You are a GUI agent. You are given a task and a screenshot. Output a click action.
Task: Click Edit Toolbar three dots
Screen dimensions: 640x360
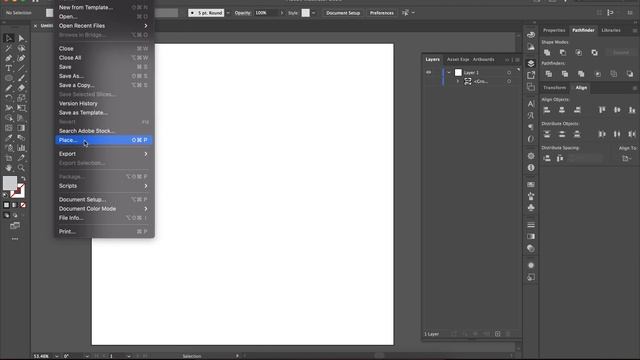tap(15, 239)
